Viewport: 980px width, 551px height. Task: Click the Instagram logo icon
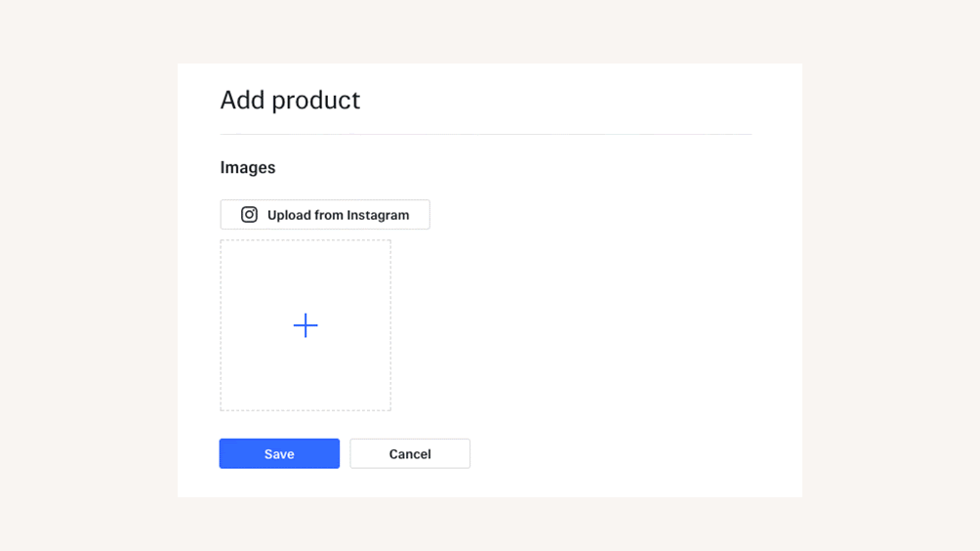tap(249, 215)
